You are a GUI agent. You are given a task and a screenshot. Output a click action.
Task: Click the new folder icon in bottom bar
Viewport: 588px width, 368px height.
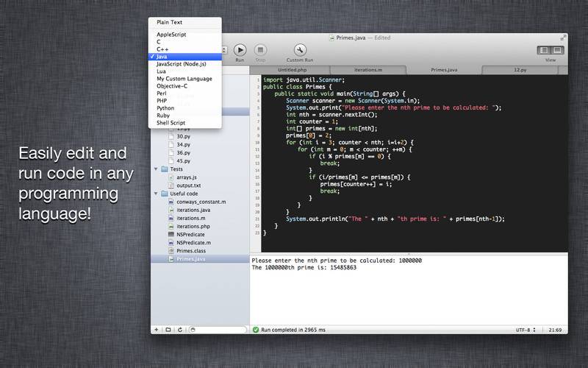168,330
